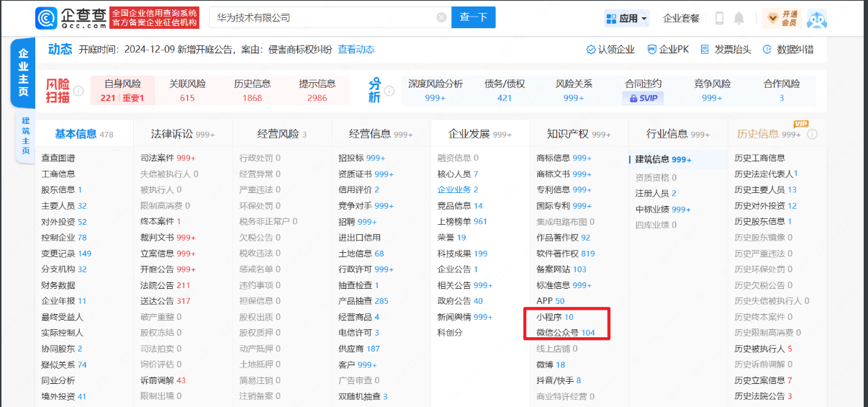This screenshot has height=407, width=868.
Task: Open 法院公告 211 link
Action: [165, 285]
